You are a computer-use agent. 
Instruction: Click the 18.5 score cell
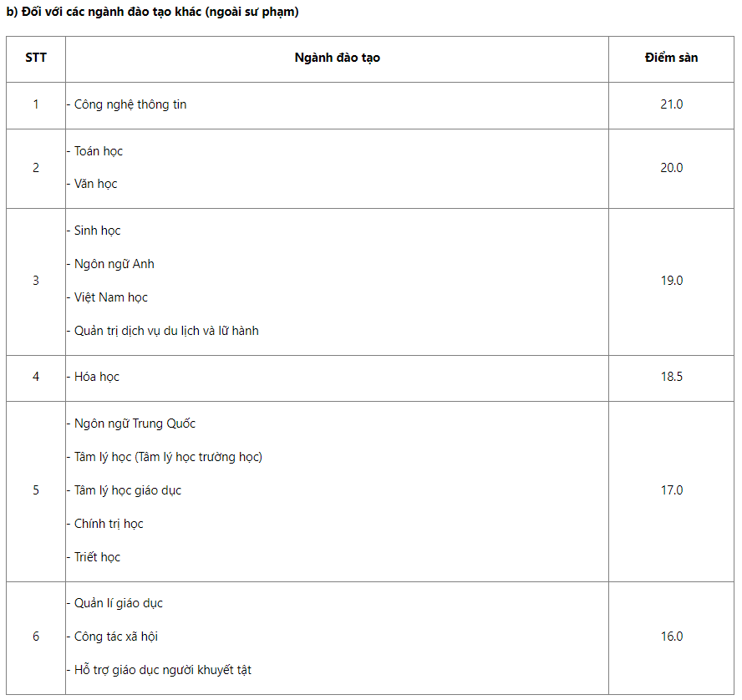pos(671,377)
